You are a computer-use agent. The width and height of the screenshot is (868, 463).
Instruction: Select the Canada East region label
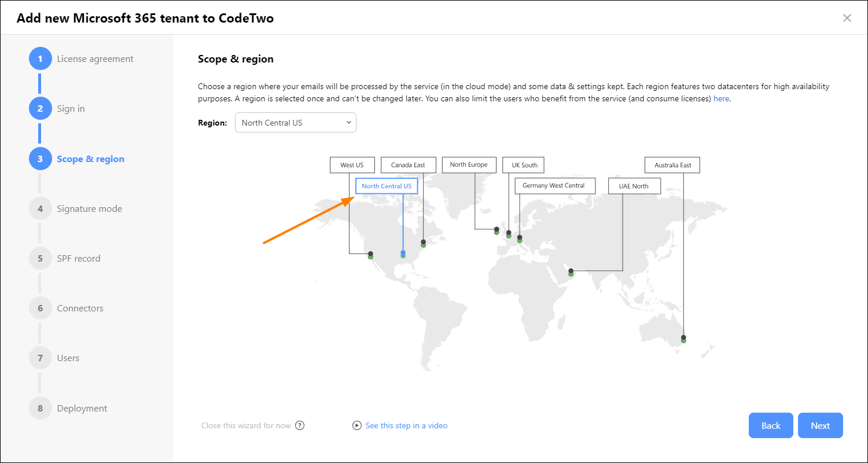(x=408, y=165)
